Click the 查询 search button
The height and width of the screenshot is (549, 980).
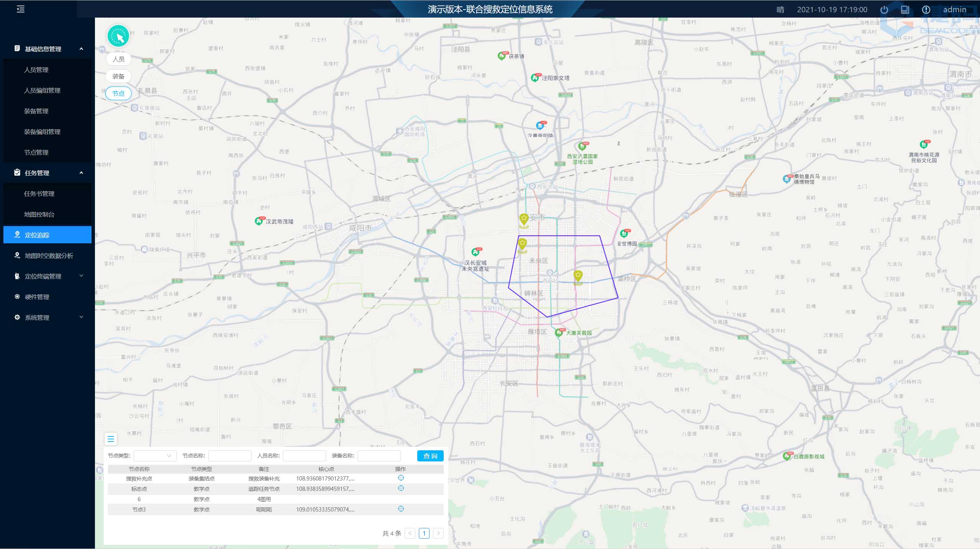(x=430, y=456)
